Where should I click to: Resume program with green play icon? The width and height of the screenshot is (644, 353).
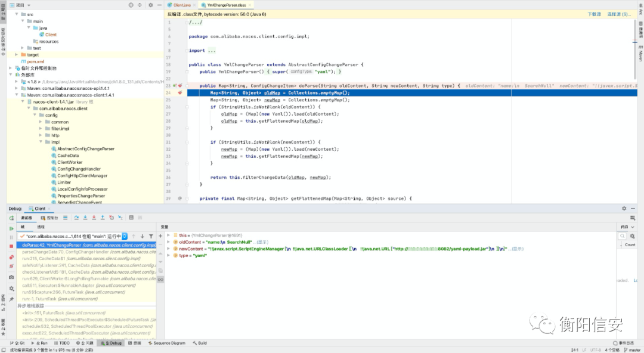coord(11,228)
